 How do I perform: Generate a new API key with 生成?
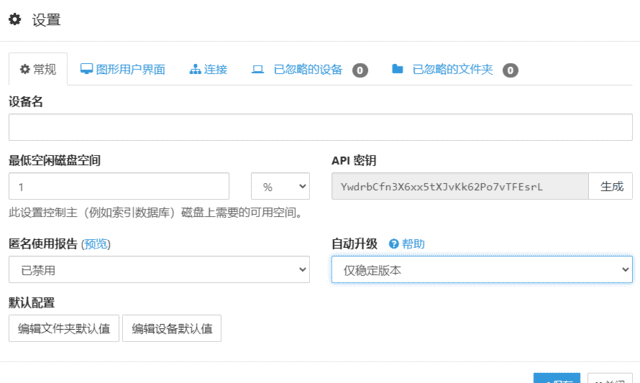611,187
